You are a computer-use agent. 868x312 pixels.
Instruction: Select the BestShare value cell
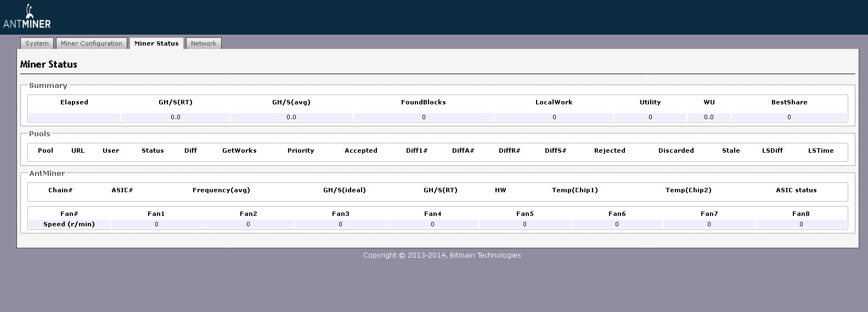point(789,117)
